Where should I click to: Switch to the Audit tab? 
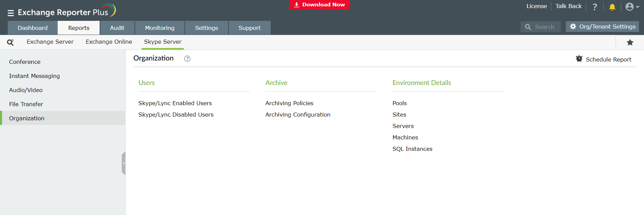(117, 28)
